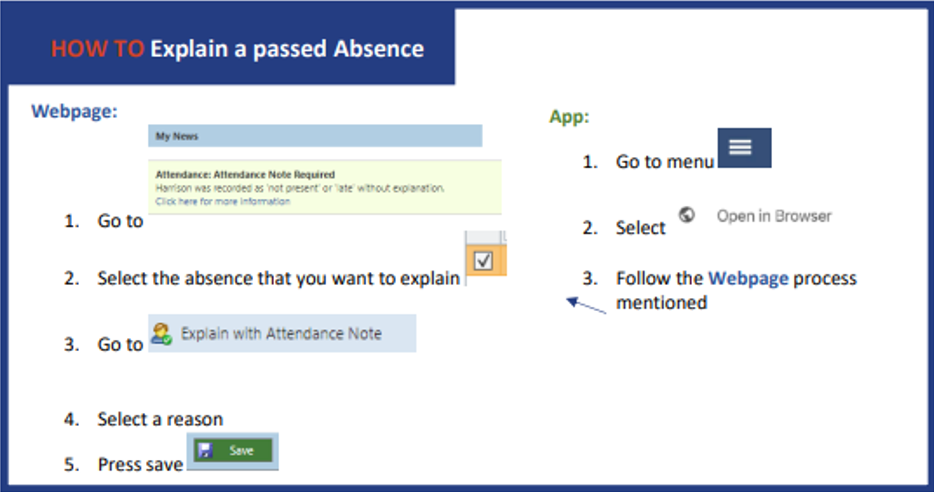The image size is (934, 492).
Task: Select the My News header bar
Action: tap(315, 136)
